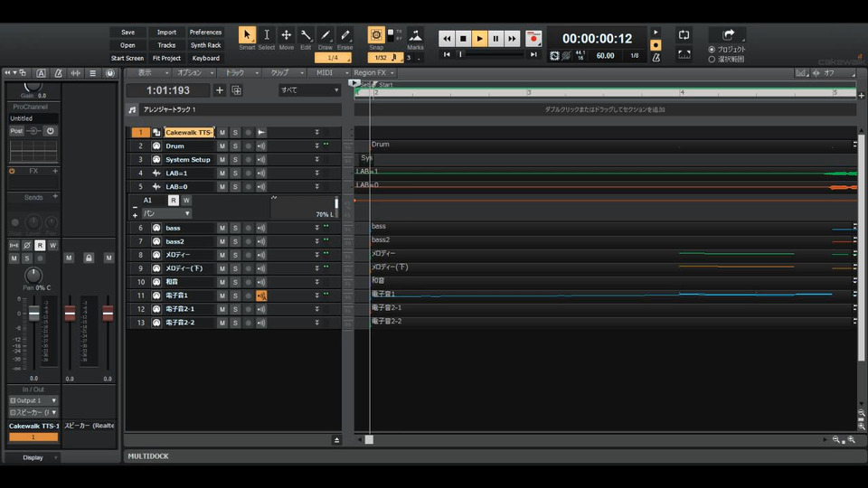Click the export share arrow icon
Viewport: 868px width, 488px height.
[x=728, y=34]
